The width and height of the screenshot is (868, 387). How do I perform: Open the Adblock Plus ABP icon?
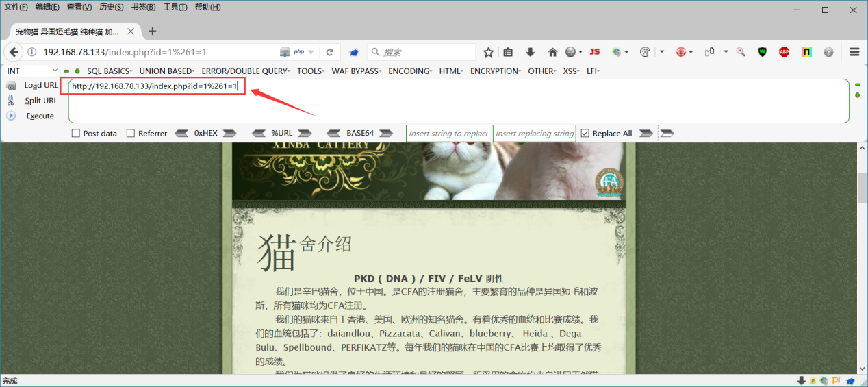784,52
